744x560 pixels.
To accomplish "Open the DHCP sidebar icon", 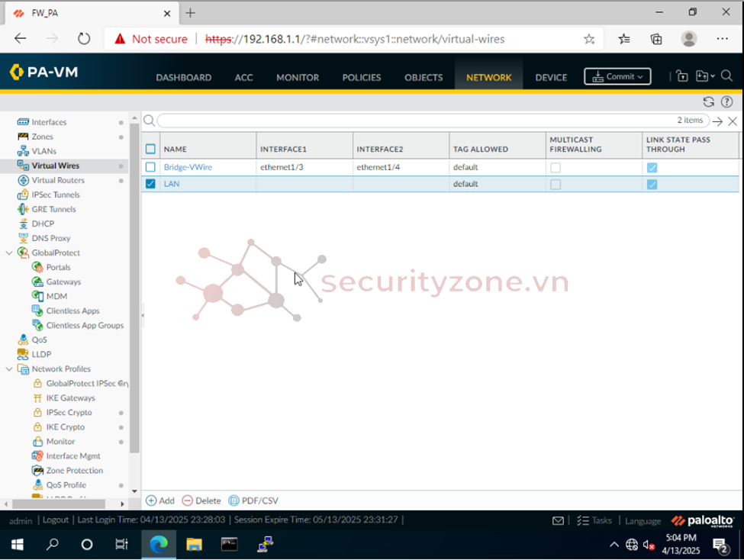I will click(23, 224).
